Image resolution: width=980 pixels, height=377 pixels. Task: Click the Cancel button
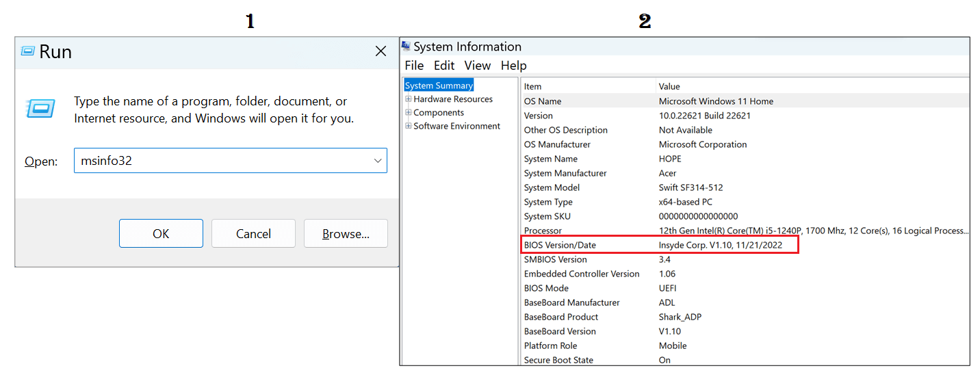point(253,233)
